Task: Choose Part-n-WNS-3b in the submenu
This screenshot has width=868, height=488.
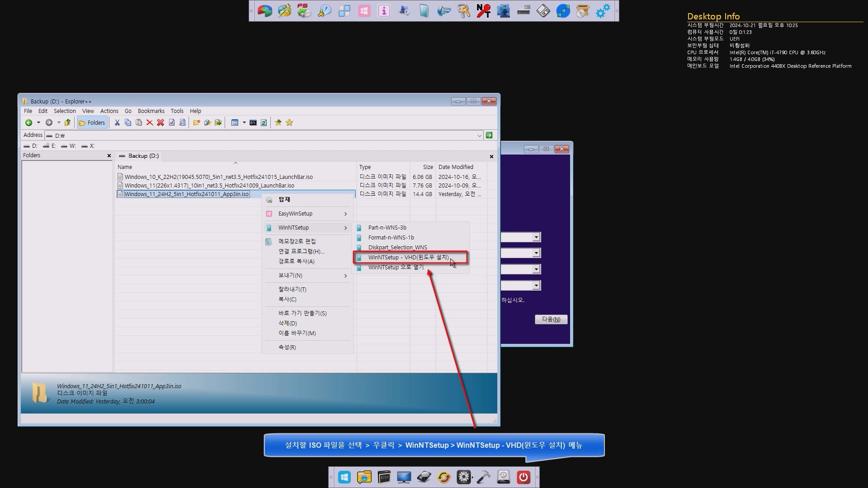Action: click(x=410, y=228)
